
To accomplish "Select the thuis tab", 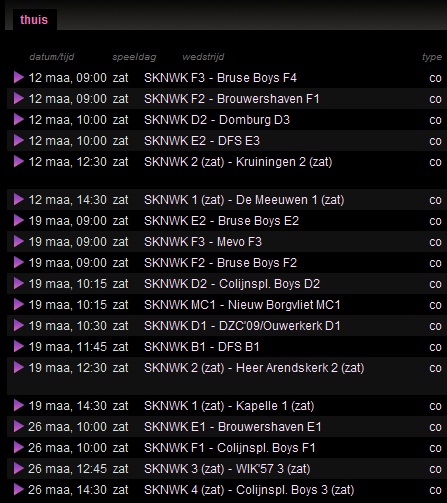I will point(34,20).
